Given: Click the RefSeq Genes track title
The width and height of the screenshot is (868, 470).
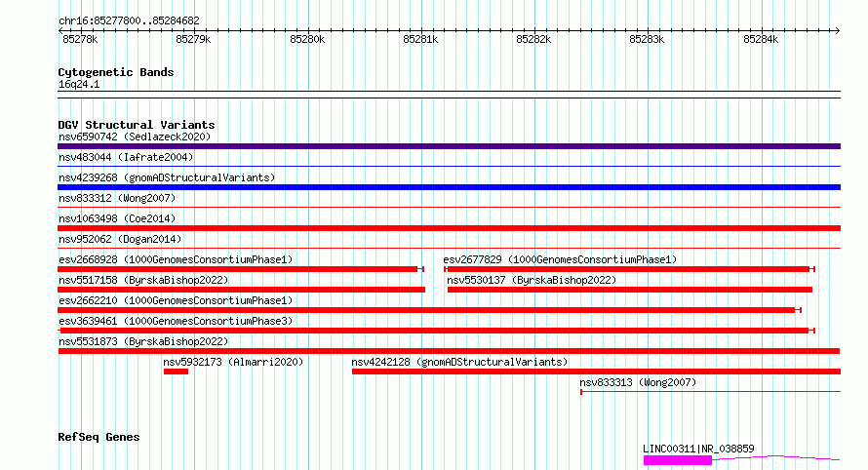Looking at the screenshot, I should coord(99,437).
